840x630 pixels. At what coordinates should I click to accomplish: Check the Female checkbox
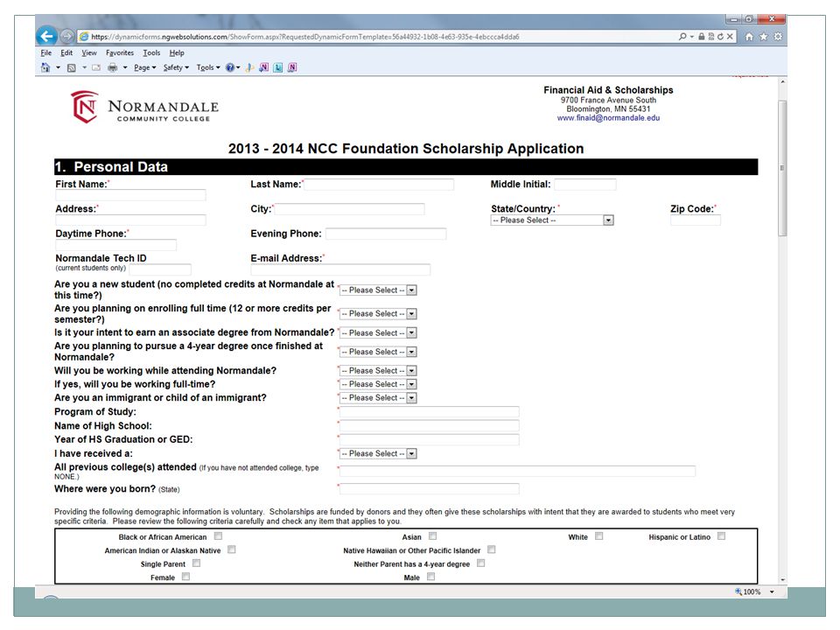(x=185, y=577)
